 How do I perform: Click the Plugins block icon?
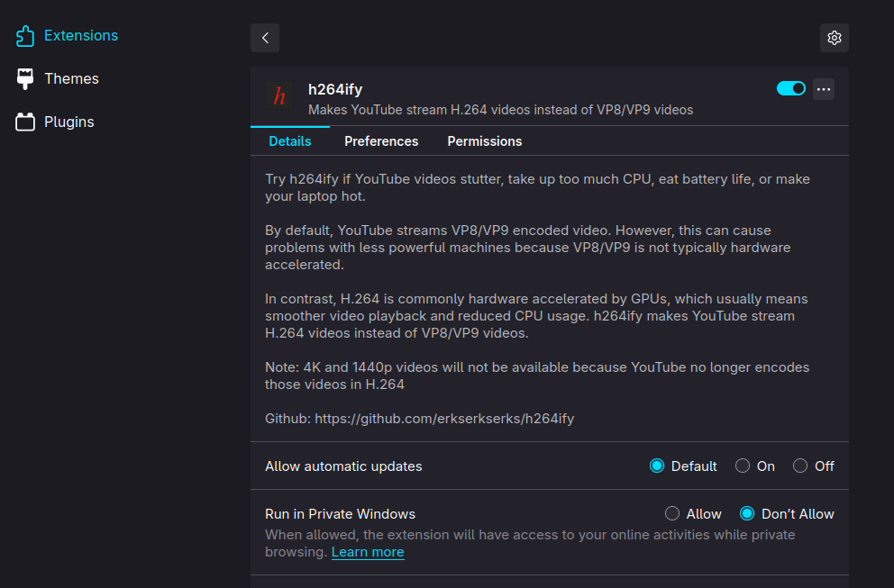click(x=25, y=122)
